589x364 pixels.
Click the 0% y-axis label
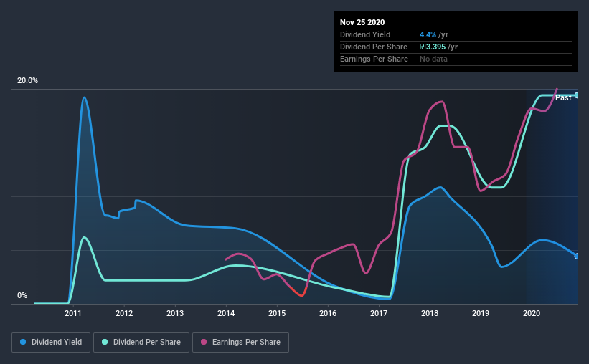tap(22, 296)
